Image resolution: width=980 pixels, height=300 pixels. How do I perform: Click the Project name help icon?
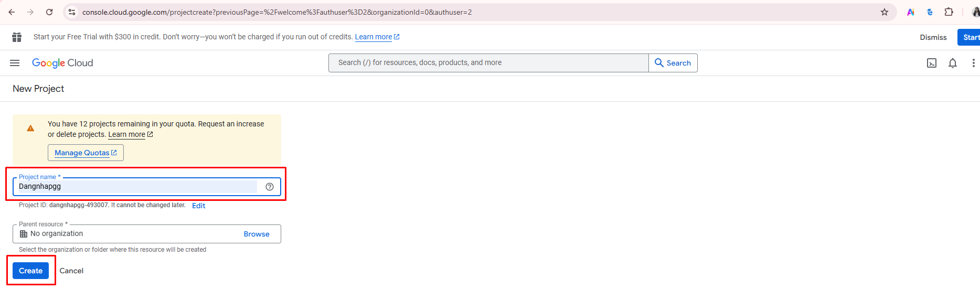click(x=270, y=187)
